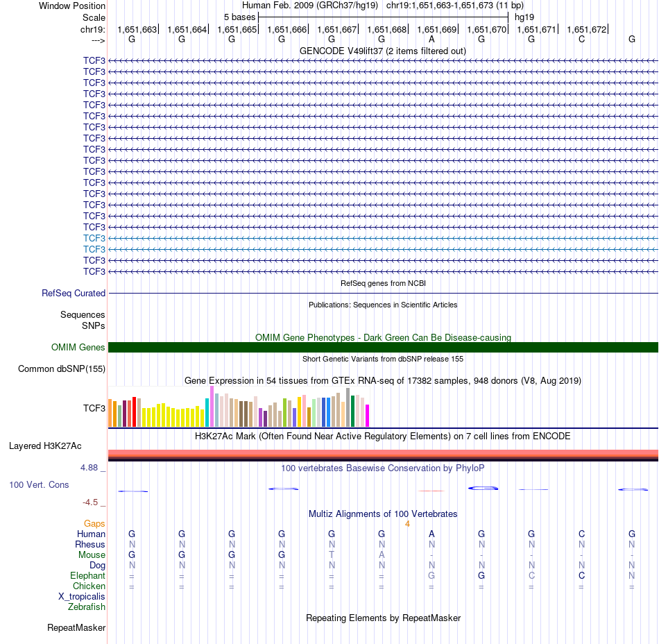Image resolution: width=659 pixels, height=644 pixels.
Task: Click the dark green OMIM Genes bar
Action: point(383,347)
